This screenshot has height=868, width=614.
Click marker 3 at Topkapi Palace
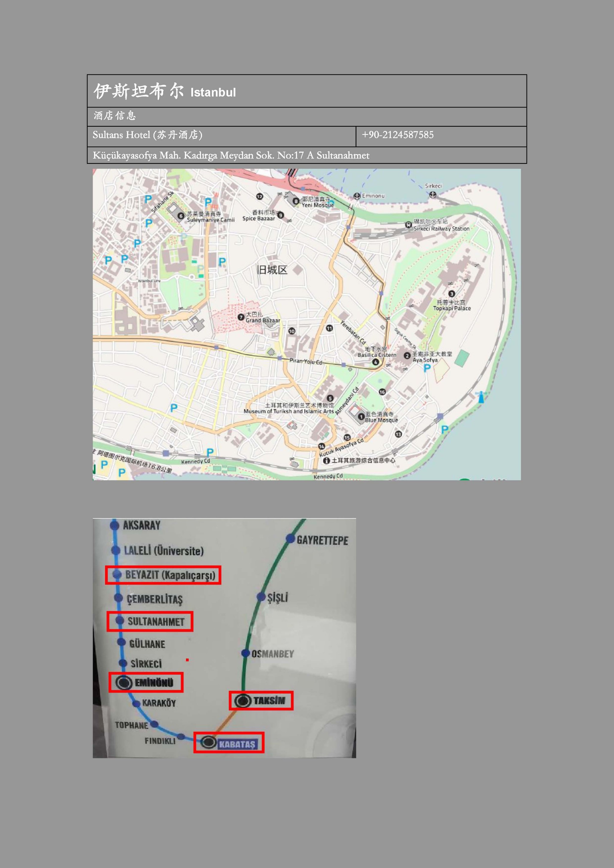(452, 294)
